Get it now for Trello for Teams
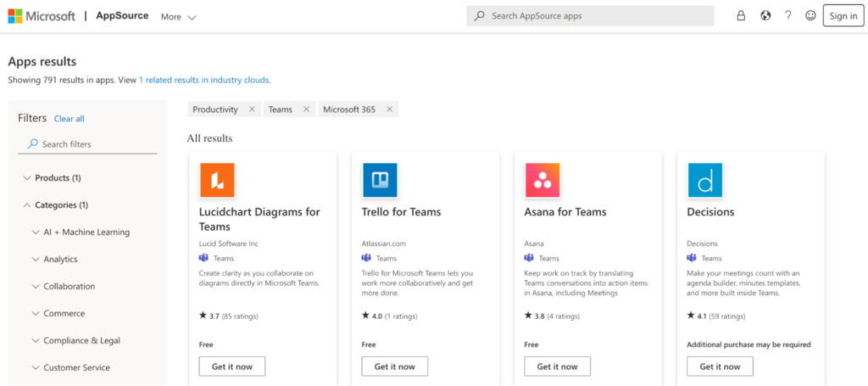Screen dimensions: 868x386 (x=395, y=366)
